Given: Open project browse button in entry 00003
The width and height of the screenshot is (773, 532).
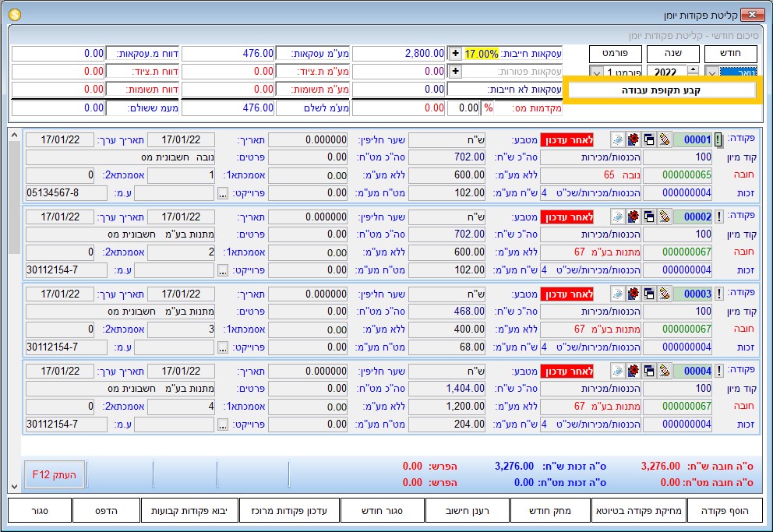Looking at the screenshot, I should pyautogui.click(x=223, y=347).
